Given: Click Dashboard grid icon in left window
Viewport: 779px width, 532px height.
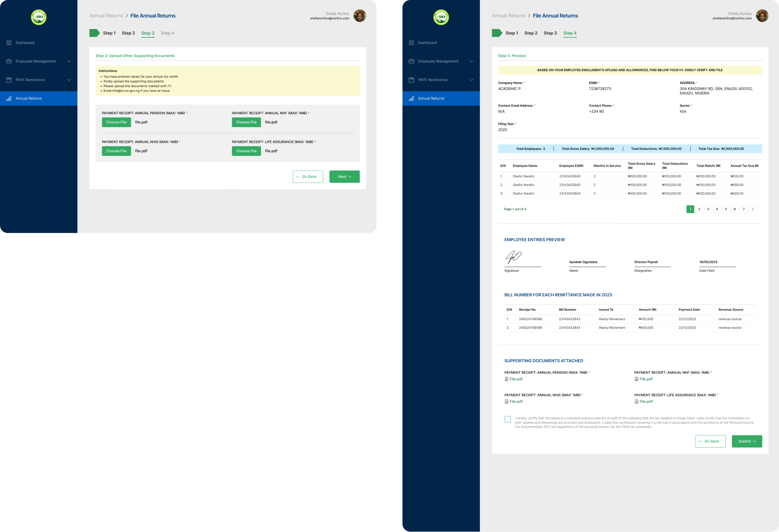Looking at the screenshot, I should 9,43.
